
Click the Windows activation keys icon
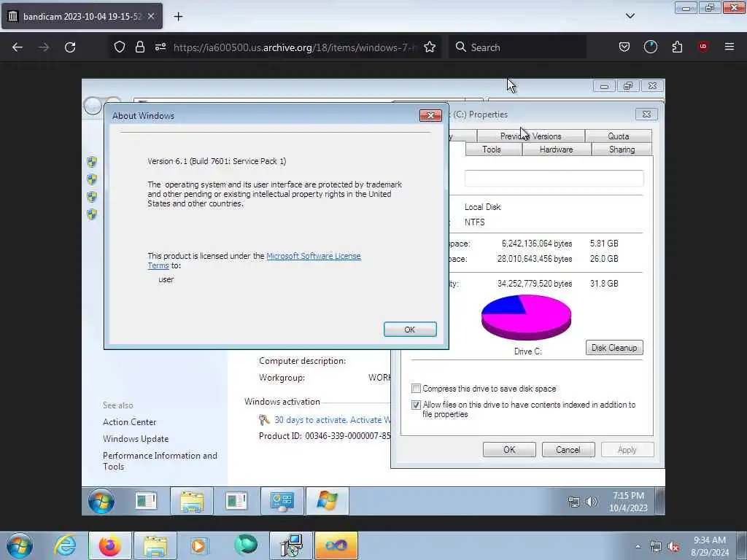[x=264, y=419]
